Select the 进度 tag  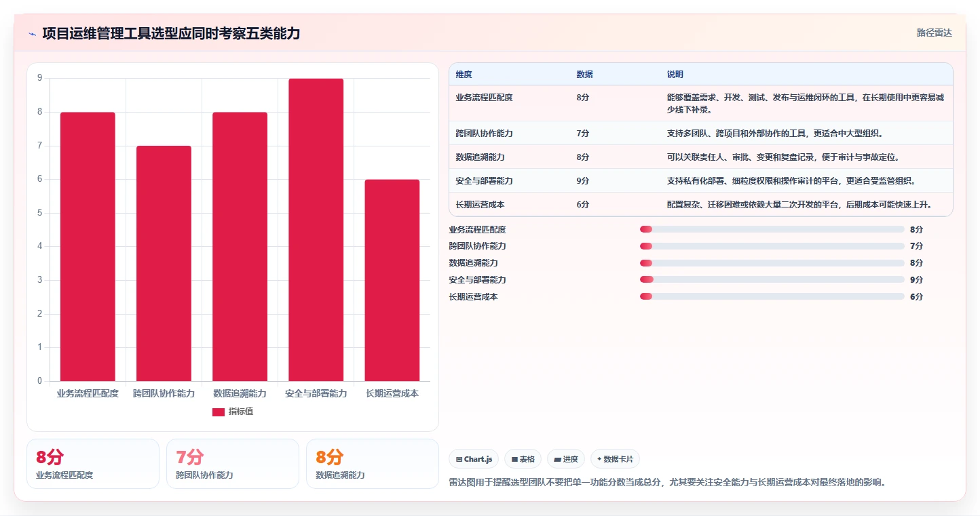[x=566, y=459]
